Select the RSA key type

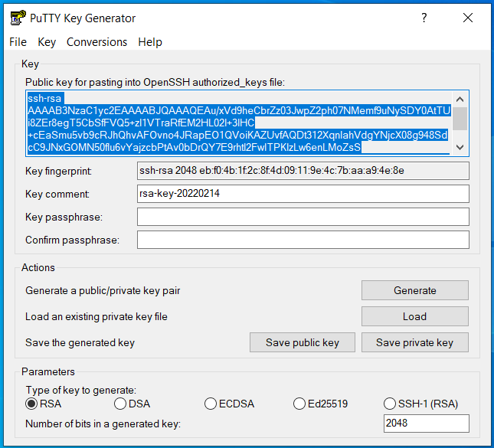click(x=31, y=404)
